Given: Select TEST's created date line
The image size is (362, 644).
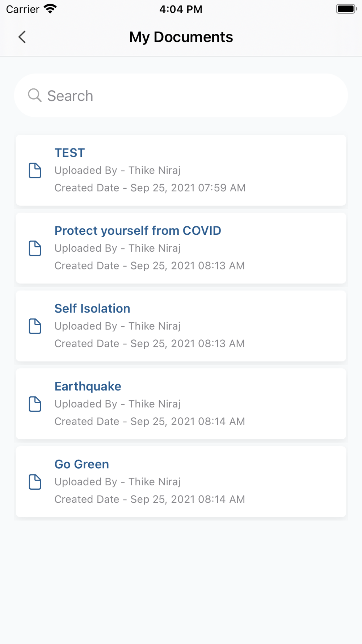Looking at the screenshot, I should [150, 188].
